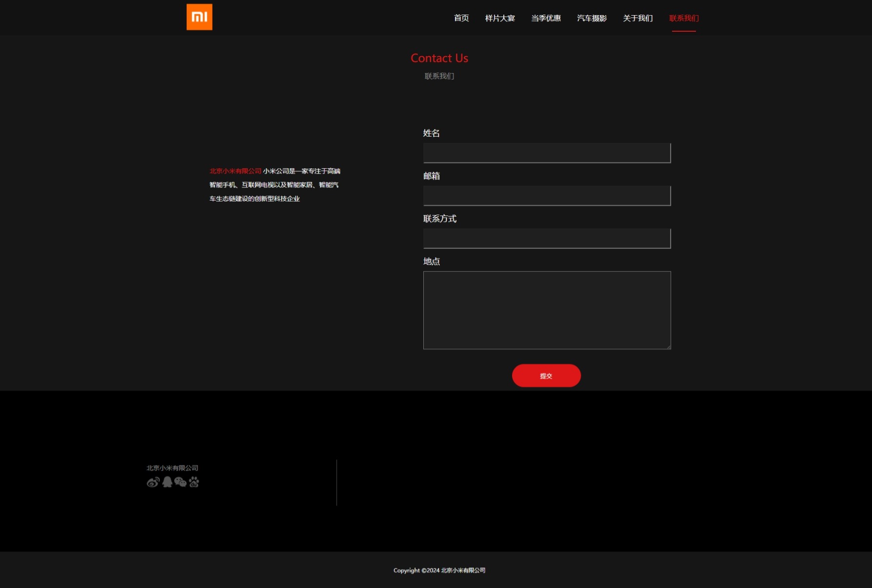Viewport: 872px width, 588px height.
Task: Go to 首页 in the navigation
Action: pyautogui.click(x=461, y=18)
